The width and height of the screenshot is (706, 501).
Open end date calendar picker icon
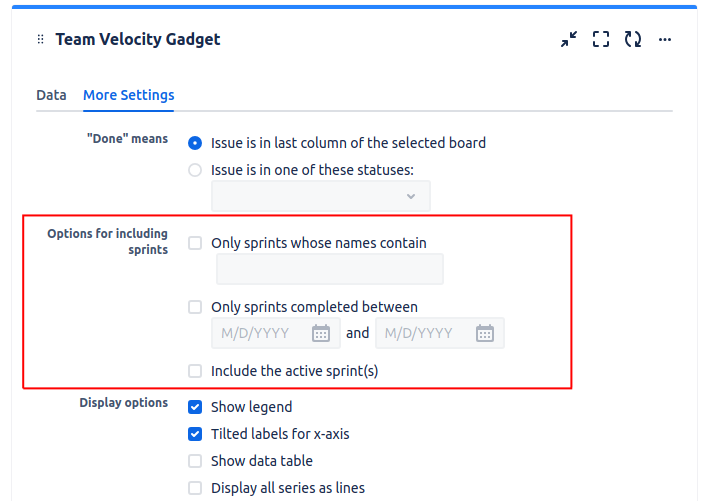point(485,333)
